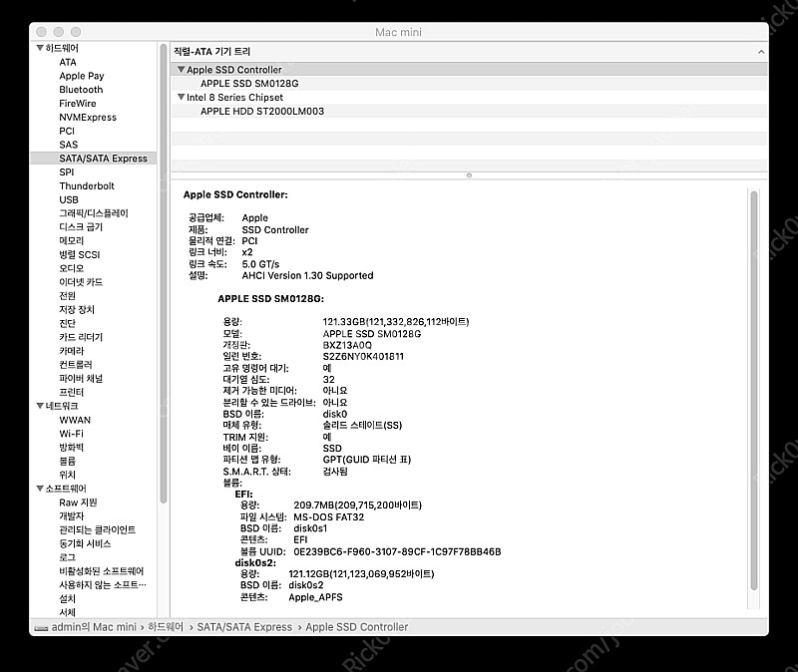
Task: Select USB in the sidebar
Action: pyautogui.click(x=69, y=200)
